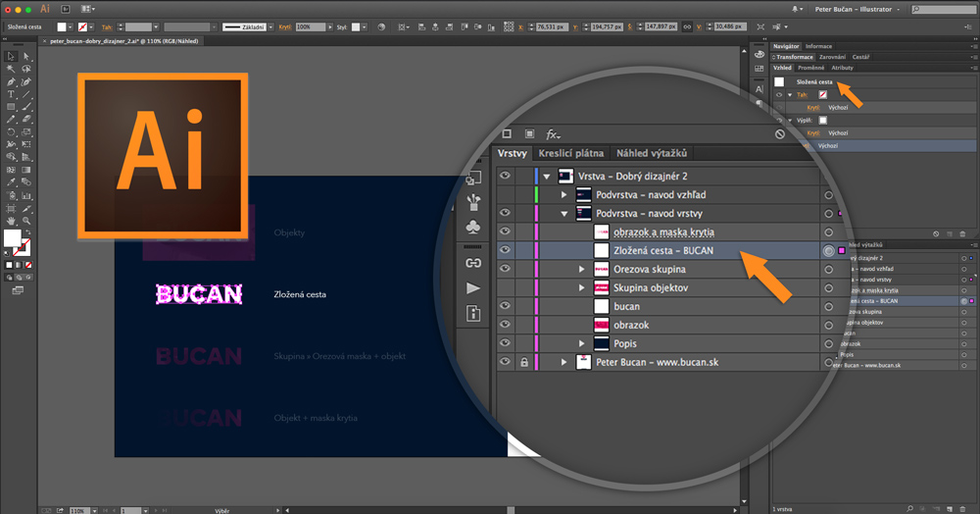This screenshot has width=980, height=514.
Task: Select the Pen tool
Action: click(11, 82)
